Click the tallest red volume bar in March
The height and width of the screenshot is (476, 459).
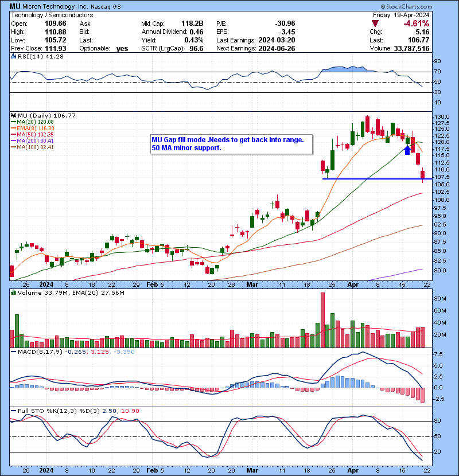click(x=322, y=320)
